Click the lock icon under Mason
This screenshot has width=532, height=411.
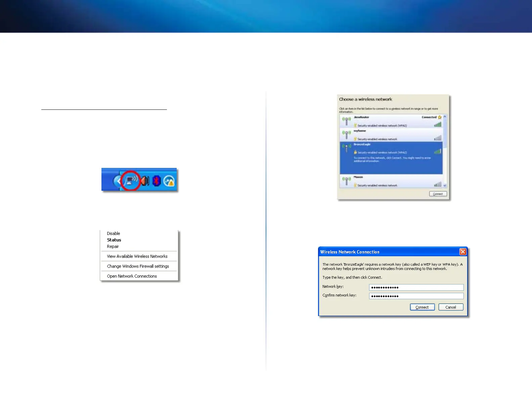point(355,185)
